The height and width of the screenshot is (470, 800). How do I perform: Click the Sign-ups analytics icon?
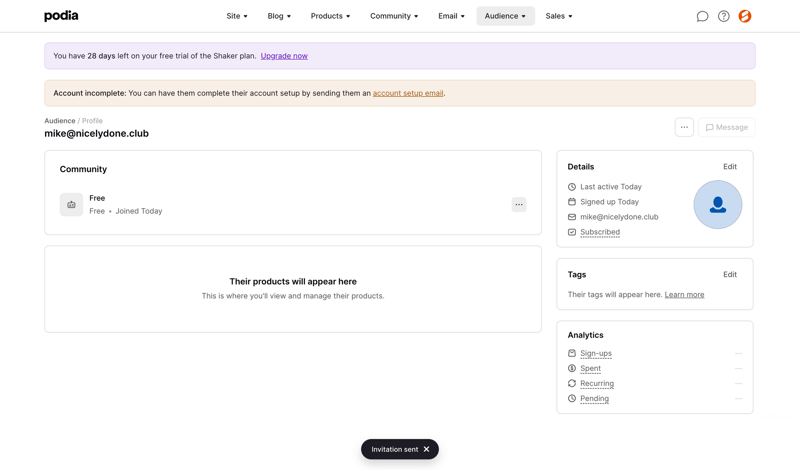(x=572, y=353)
